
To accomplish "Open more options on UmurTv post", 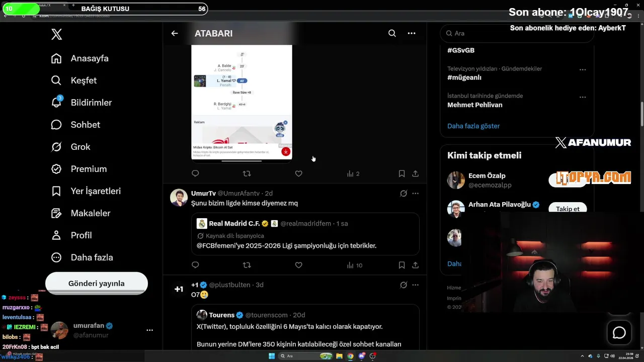I will tap(415, 193).
